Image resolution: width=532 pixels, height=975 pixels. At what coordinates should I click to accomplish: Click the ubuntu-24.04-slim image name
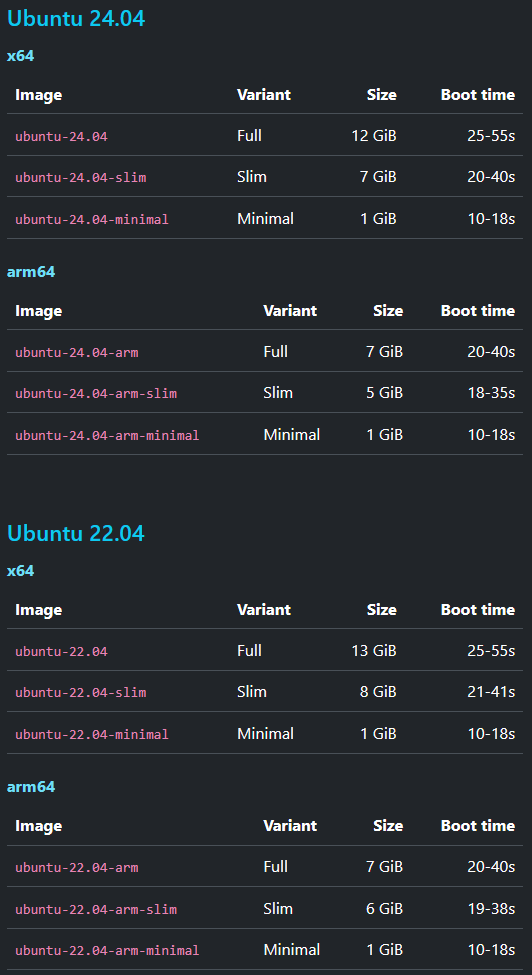pos(81,178)
